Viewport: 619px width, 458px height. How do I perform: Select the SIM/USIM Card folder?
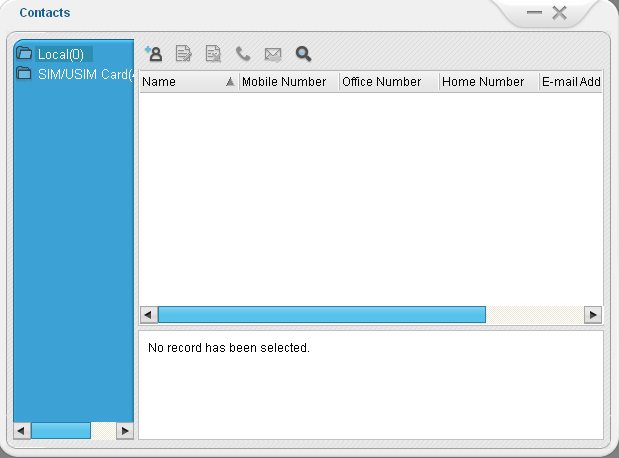tap(86, 74)
